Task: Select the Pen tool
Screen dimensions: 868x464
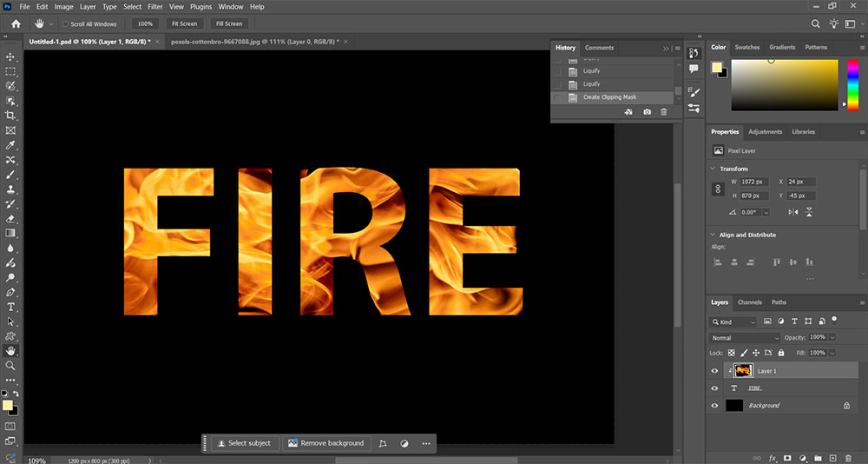Action: (10, 292)
